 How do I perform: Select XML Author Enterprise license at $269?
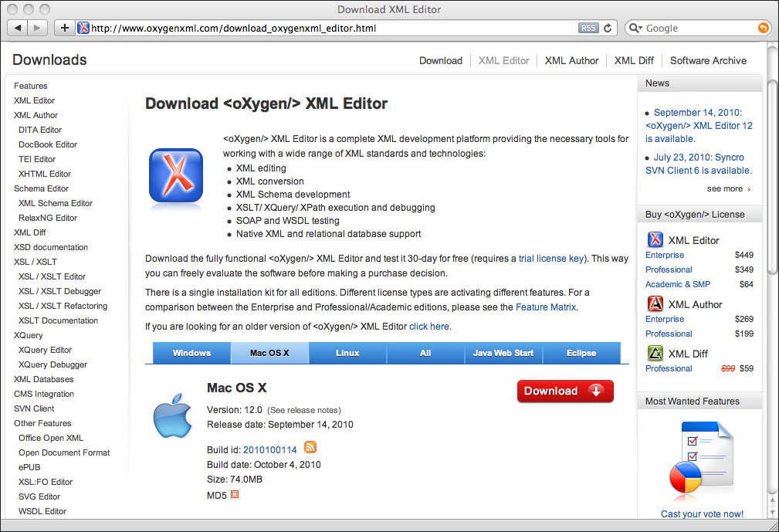pos(665,319)
